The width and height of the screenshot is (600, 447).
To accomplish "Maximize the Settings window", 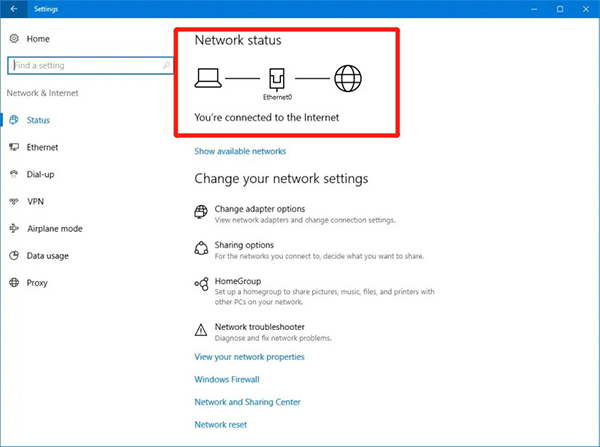I will click(x=560, y=9).
